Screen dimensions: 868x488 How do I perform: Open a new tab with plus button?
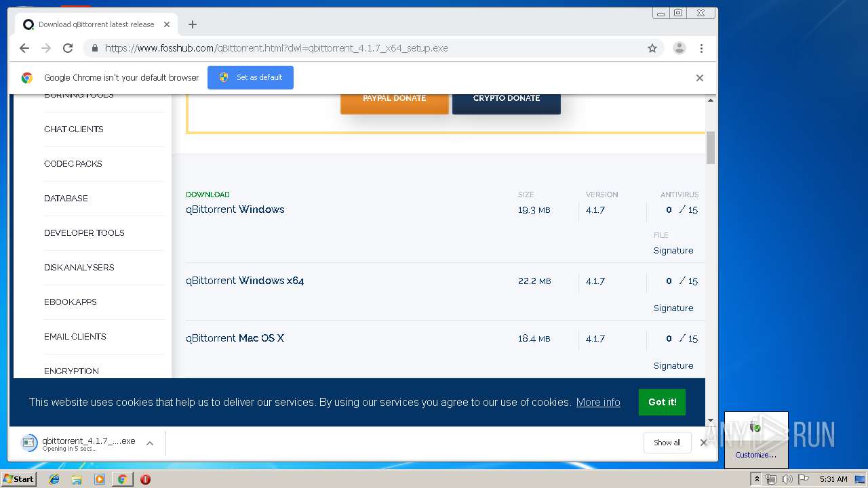193,24
